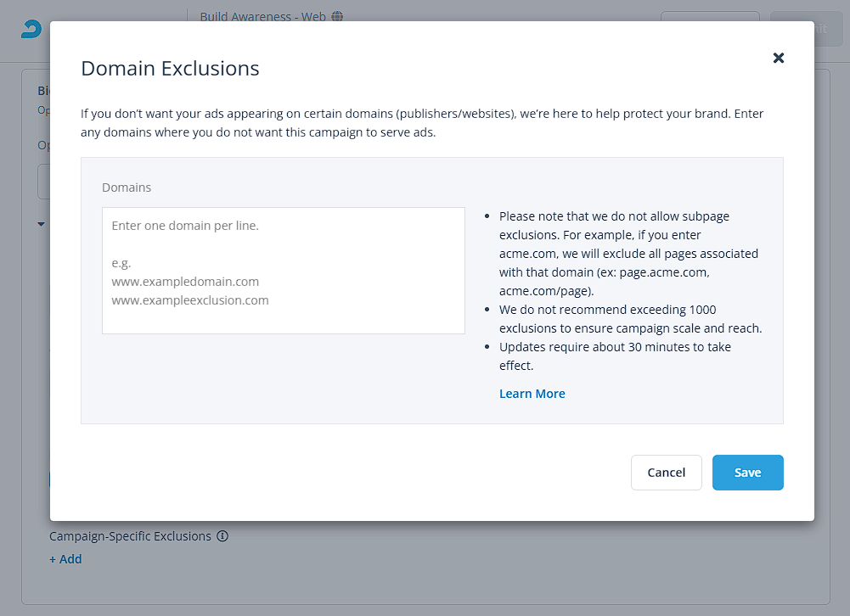Click the 1000 exclusions recommendation note
This screenshot has height=616, width=850.
(x=630, y=318)
